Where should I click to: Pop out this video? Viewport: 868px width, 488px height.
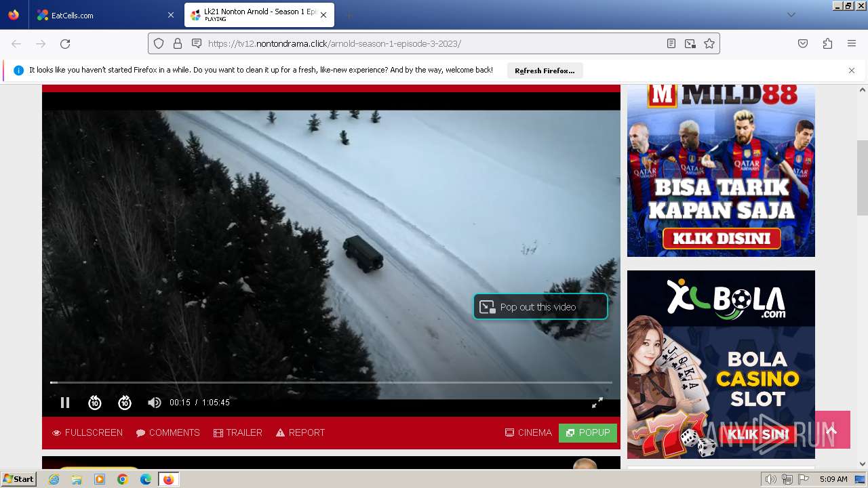(540, 307)
